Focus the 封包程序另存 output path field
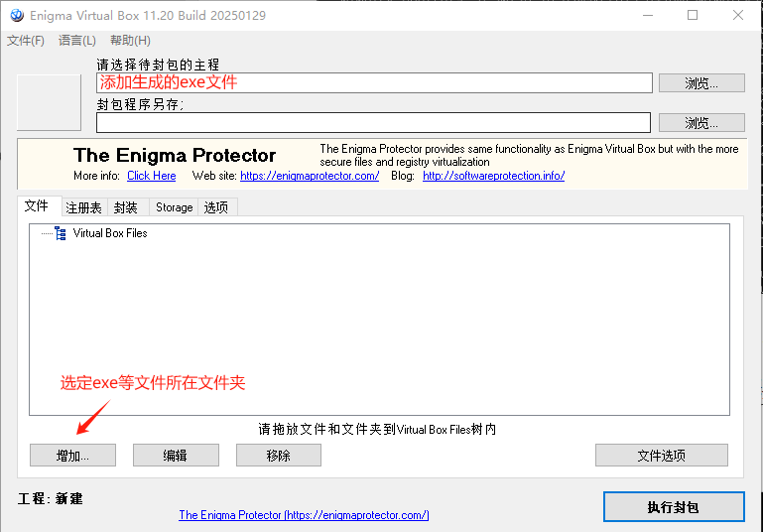The width and height of the screenshot is (763, 532). click(373, 123)
